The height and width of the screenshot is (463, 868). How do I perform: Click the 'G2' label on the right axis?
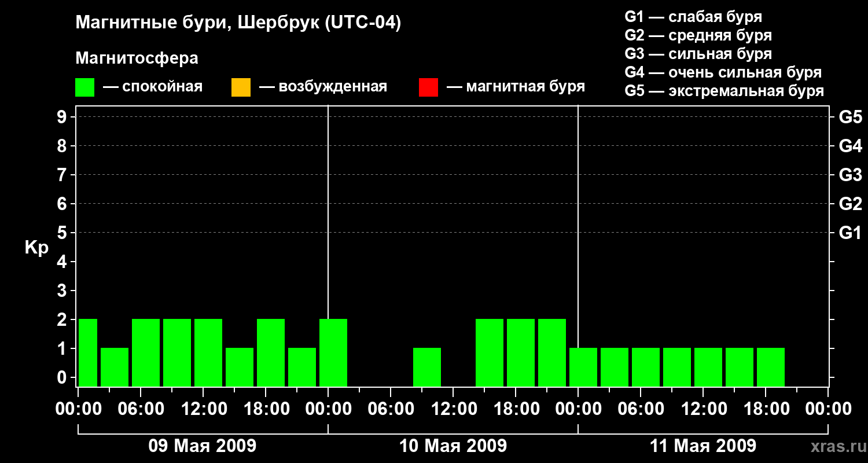(x=851, y=204)
